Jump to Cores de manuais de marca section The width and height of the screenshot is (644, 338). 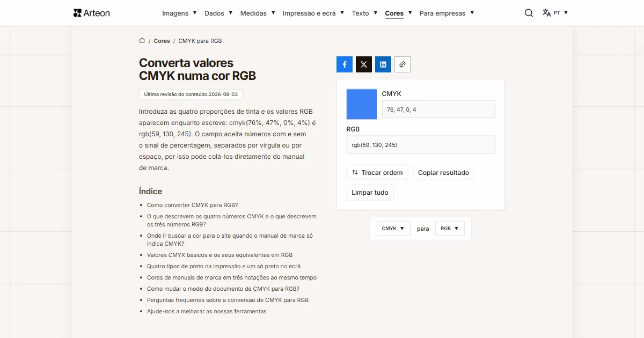click(x=232, y=277)
